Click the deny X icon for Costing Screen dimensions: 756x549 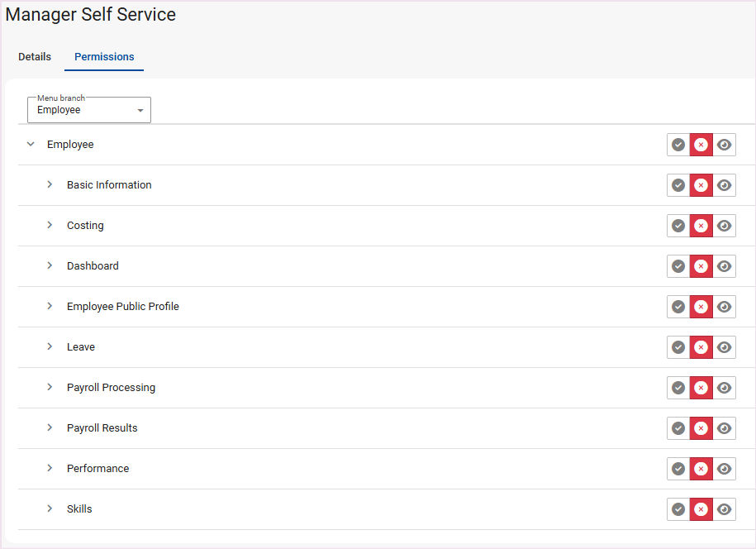click(701, 226)
